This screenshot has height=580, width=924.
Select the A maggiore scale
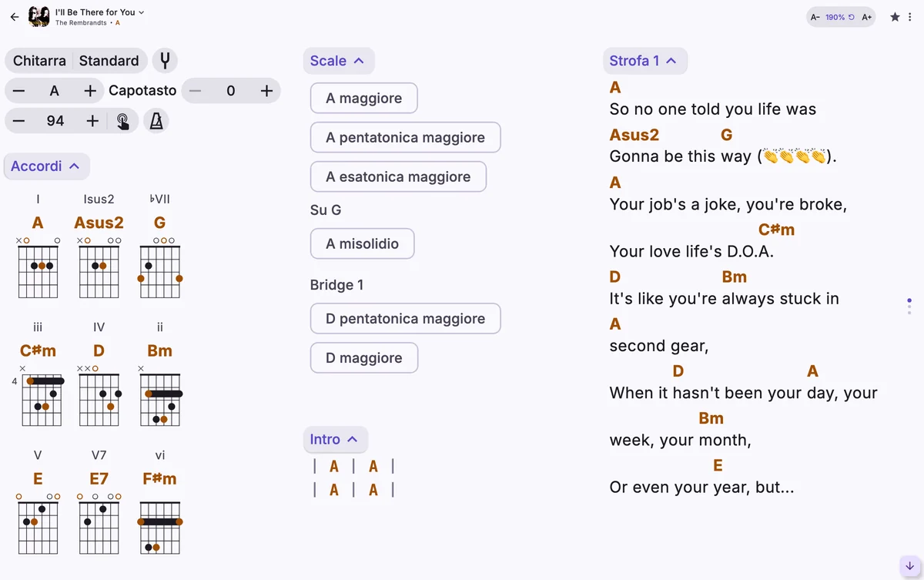364,98
